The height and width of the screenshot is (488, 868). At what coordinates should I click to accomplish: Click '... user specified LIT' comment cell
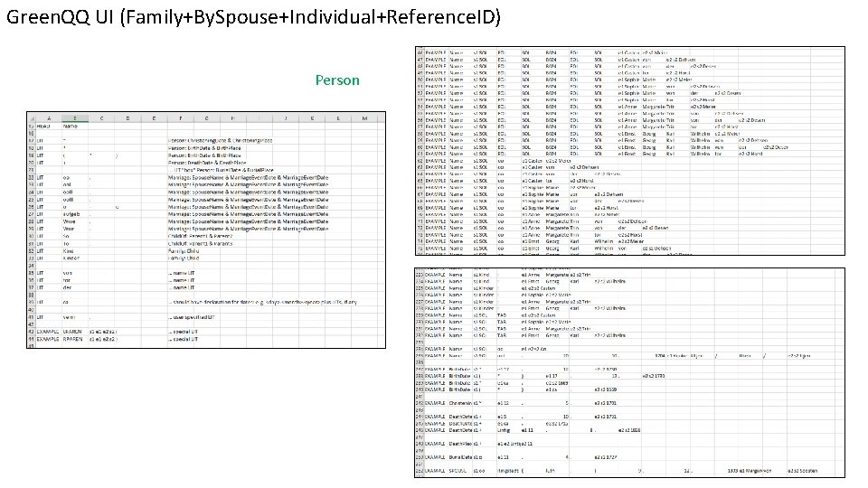[x=192, y=317]
